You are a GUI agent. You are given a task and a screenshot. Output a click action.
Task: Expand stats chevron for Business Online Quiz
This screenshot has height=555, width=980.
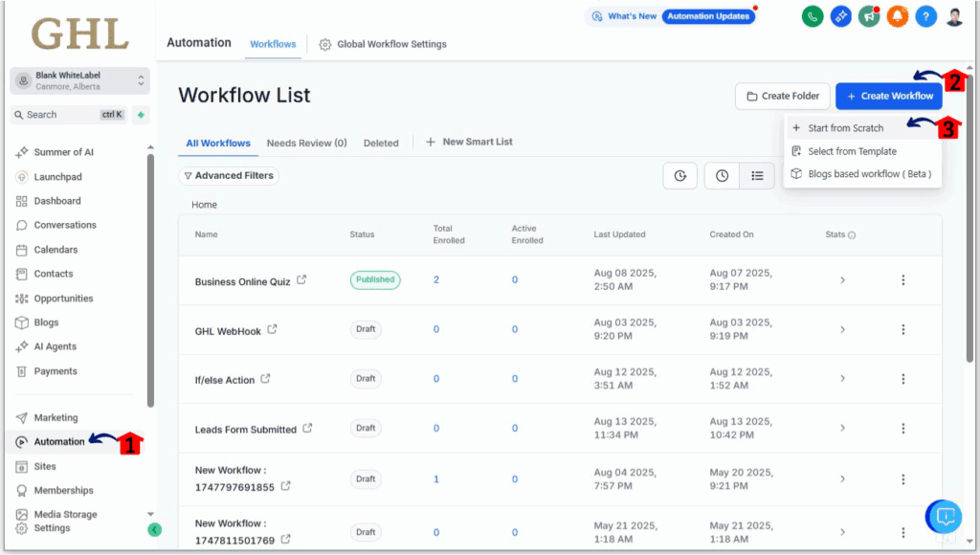pos(842,280)
